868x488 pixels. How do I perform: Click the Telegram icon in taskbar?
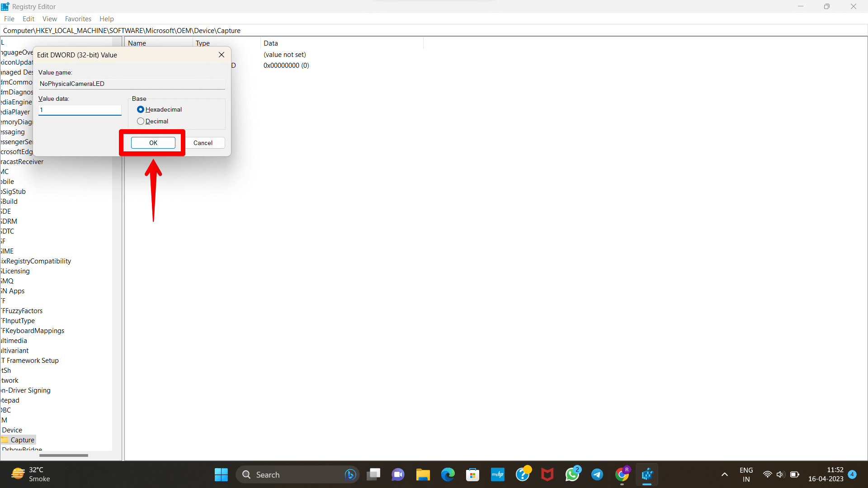(597, 475)
